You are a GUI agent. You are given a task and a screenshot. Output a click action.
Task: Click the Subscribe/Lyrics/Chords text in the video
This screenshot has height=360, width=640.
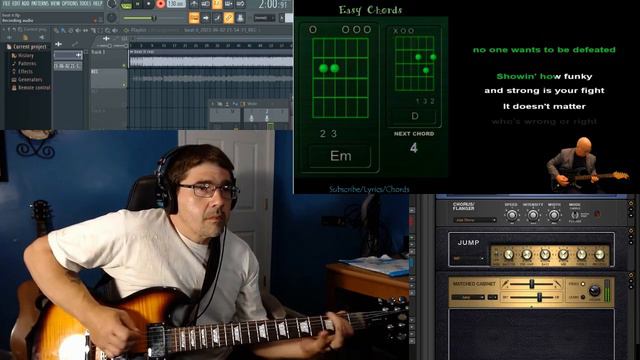point(369,189)
